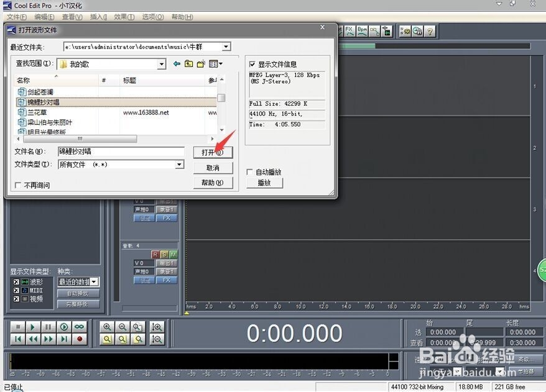Toggle track 4 yellow S solo button
This screenshot has width=546, height=392.
click(164, 255)
